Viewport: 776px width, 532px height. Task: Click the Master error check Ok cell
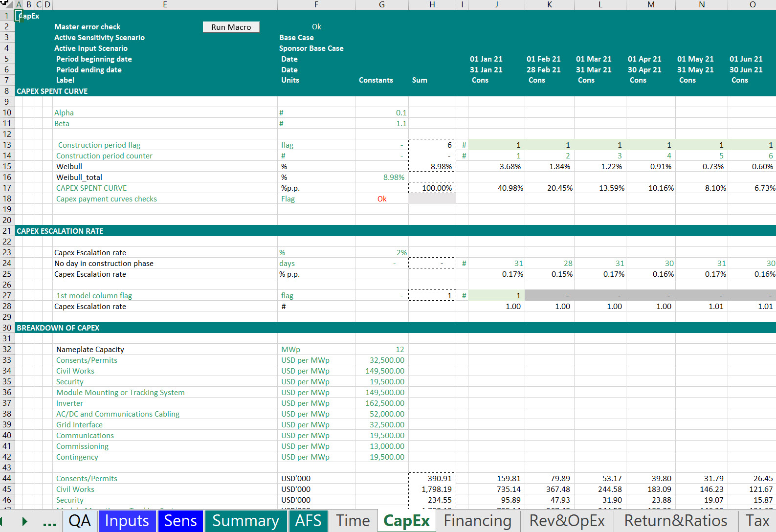tap(316, 27)
